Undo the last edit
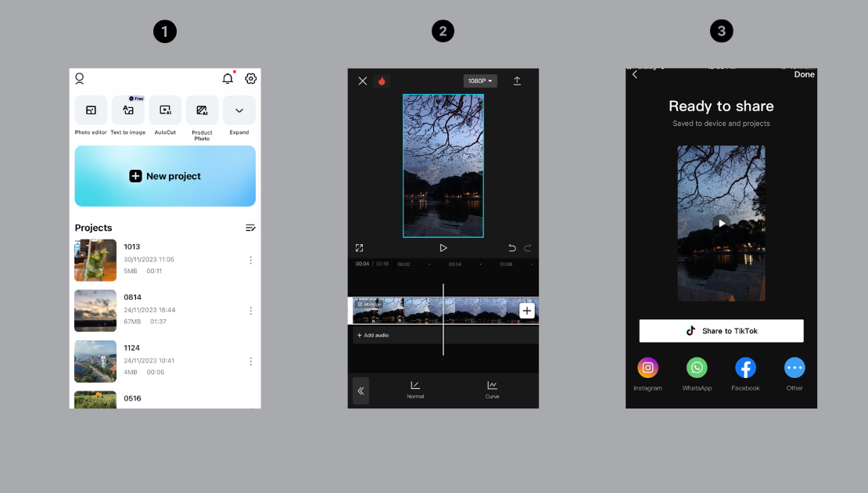The width and height of the screenshot is (868, 493). [x=512, y=248]
